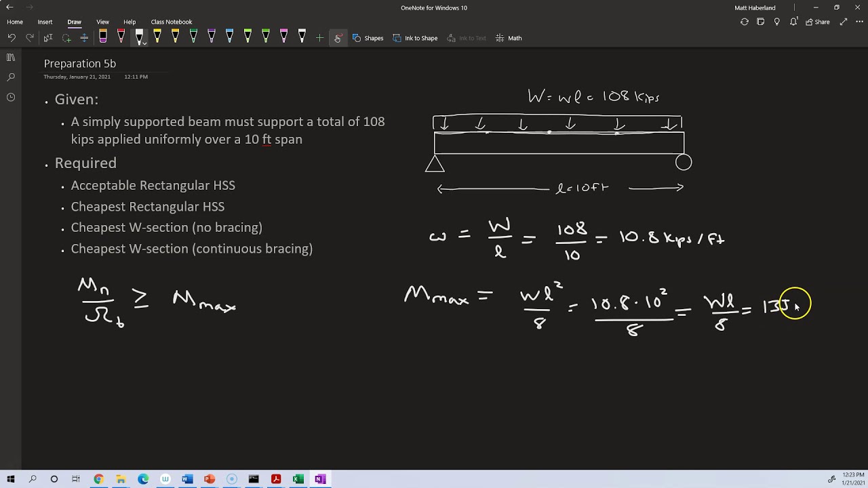Go back using the back arrow
The width and height of the screenshot is (868, 488).
coord(9,7)
